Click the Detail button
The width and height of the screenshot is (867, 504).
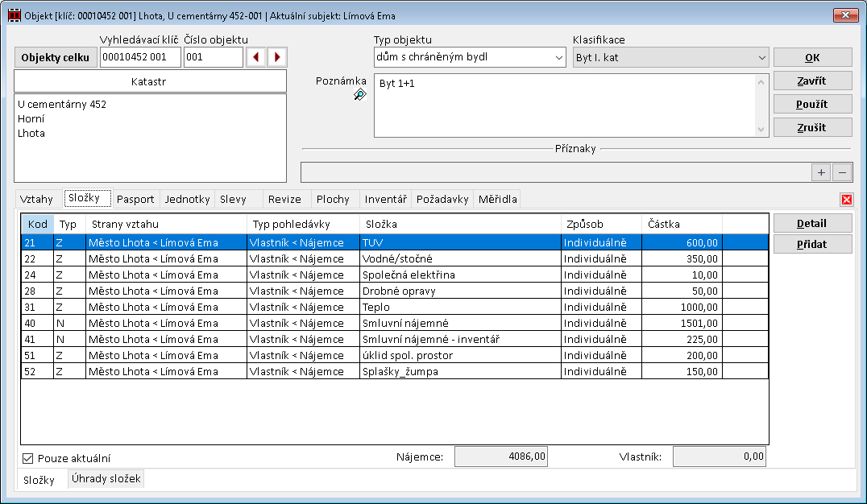[812, 223]
